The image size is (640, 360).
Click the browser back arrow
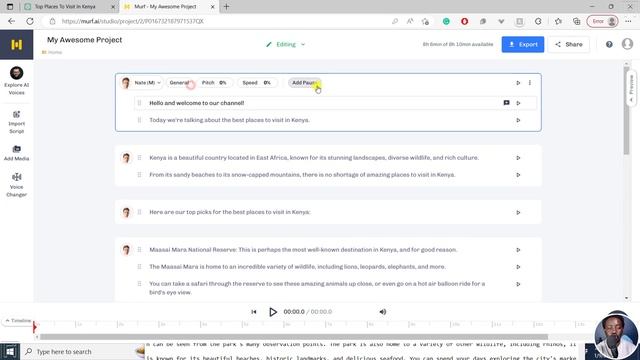pyautogui.click(x=11, y=21)
